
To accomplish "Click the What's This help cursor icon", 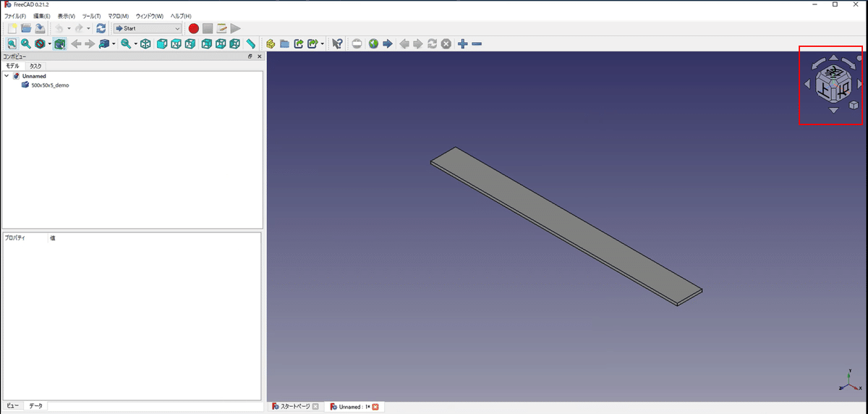I will (x=337, y=44).
